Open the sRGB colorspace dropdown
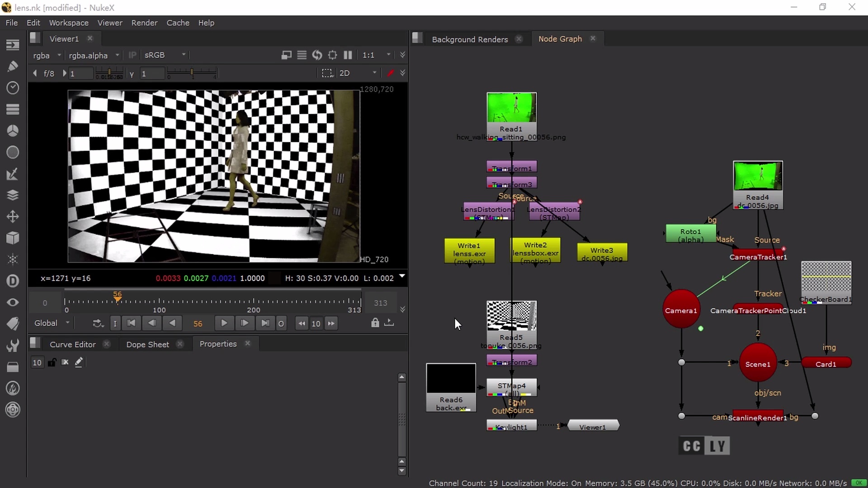The image size is (868, 488). coord(165,55)
